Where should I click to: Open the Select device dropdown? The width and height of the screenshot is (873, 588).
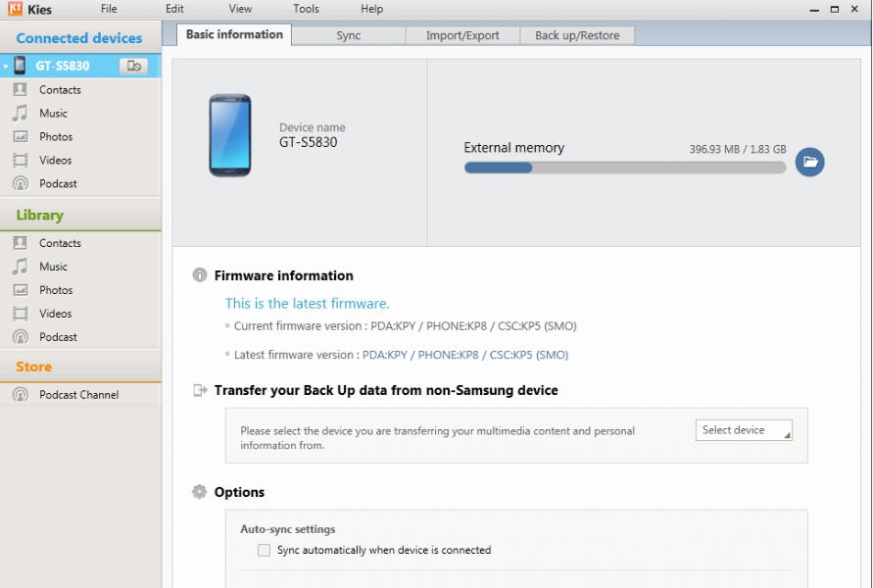coord(743,429)
